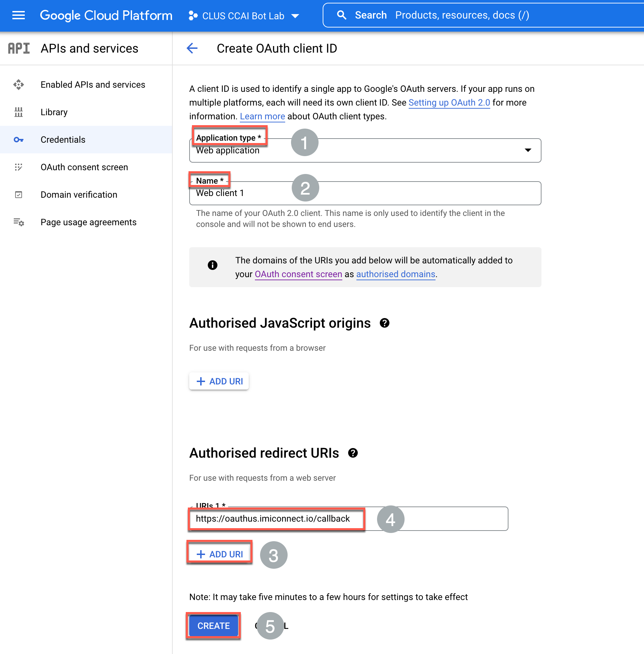Click the Domain verification checkbox icon
This screenshot has height=654, width=644.
[19, 195]
